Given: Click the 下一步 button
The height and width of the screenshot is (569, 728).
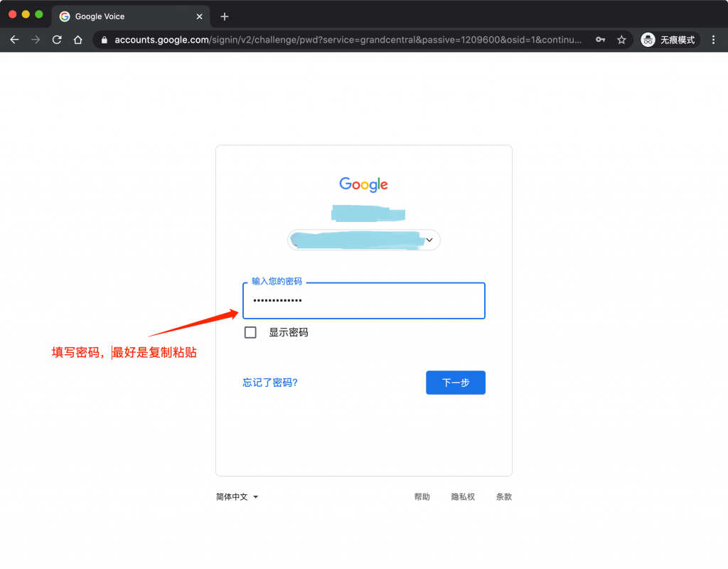Looking at the screenshot, I should pyautogui.click(x=455, y=383).
